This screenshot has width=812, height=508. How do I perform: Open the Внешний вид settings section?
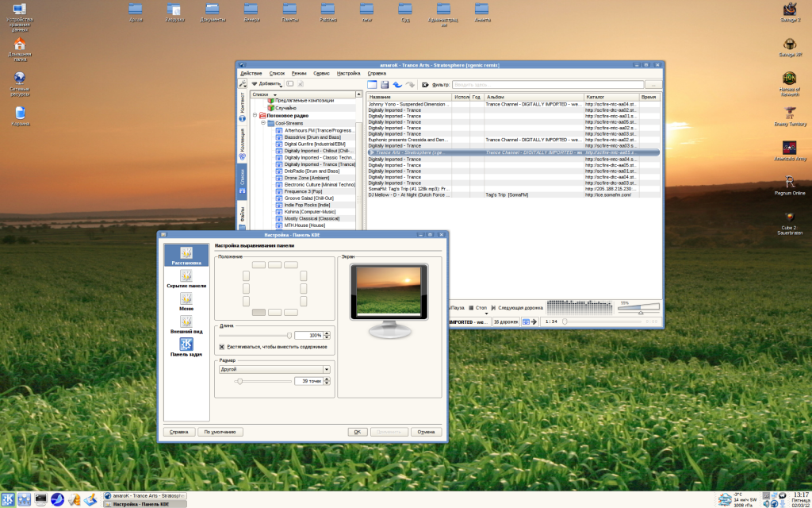click(x=186, y=325)
